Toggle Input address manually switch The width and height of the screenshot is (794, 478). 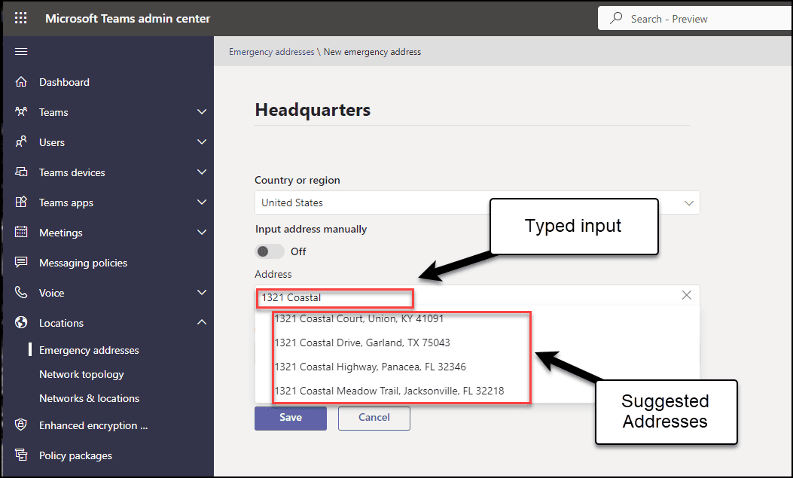(x=269, y=251)
